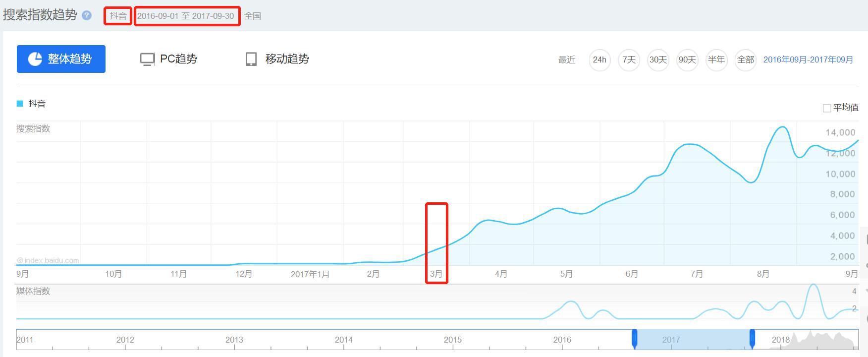Click the 媒体指数 chart label
868x357 pixels.
point(33,291)
